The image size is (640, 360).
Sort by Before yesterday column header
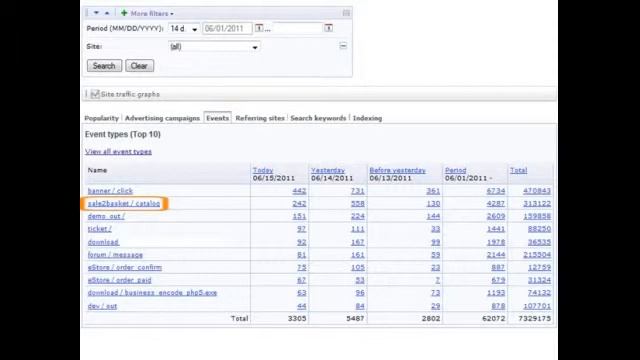[398, 170]
